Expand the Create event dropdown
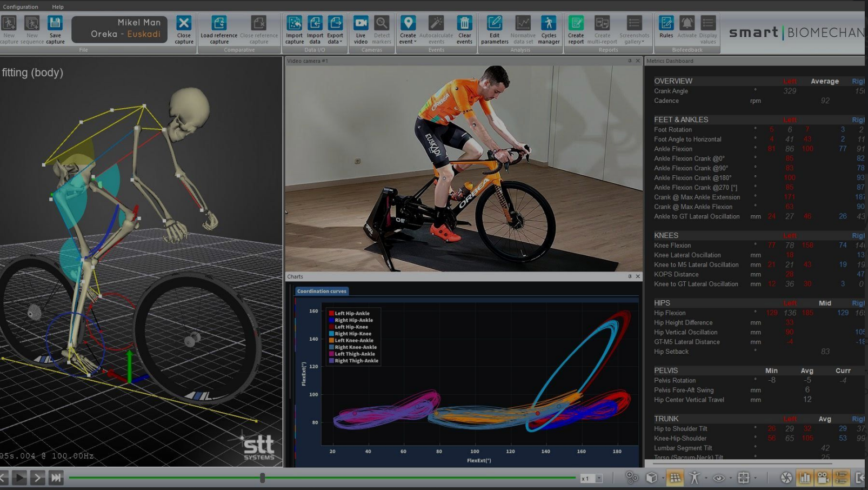Screen dimensions: 868x490 pos(408,29)
